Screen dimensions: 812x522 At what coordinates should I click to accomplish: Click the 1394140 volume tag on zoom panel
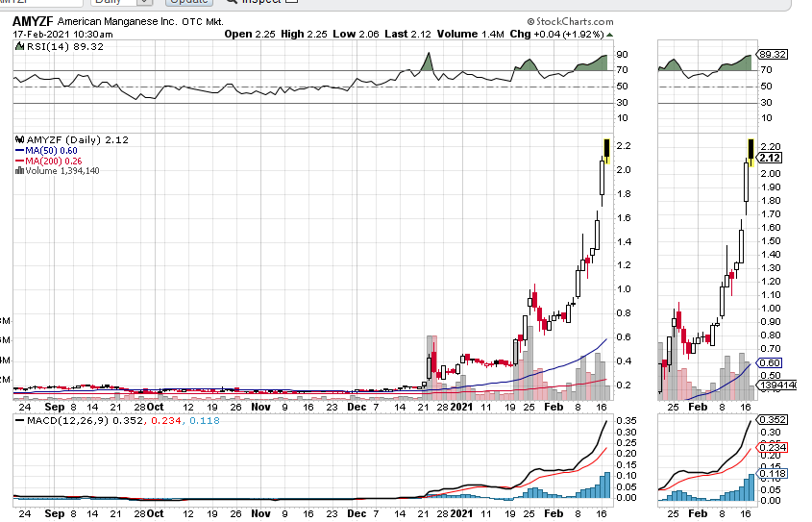pyautogui.click(x=776, y=385)
